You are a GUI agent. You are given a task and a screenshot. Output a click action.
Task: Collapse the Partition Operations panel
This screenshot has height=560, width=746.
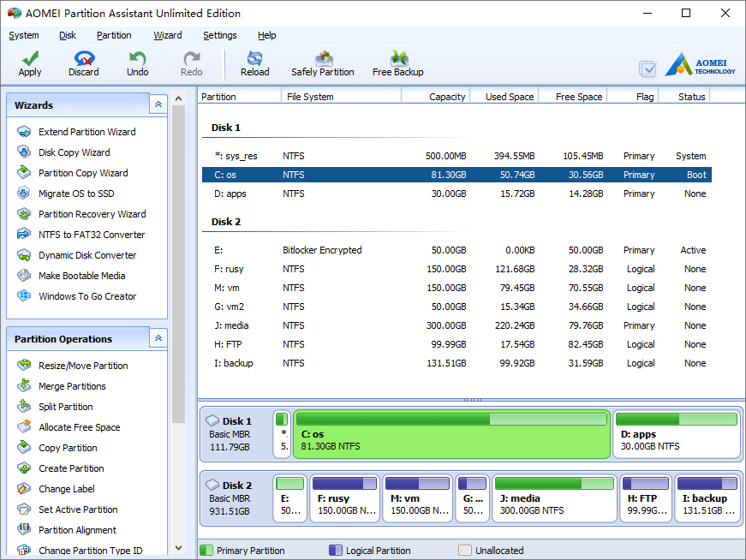[x=158, y=338]
